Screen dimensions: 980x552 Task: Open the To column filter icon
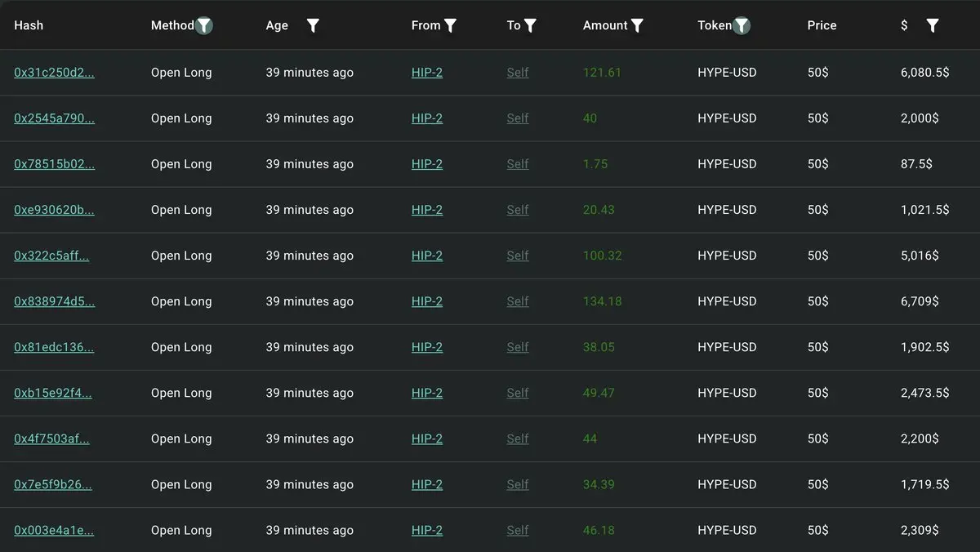point(530,25)
